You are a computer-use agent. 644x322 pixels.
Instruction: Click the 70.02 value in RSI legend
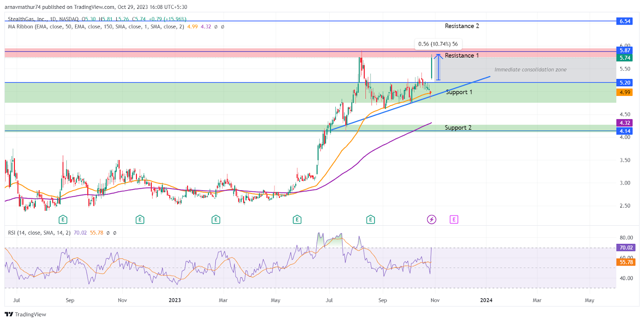[80, 233]
